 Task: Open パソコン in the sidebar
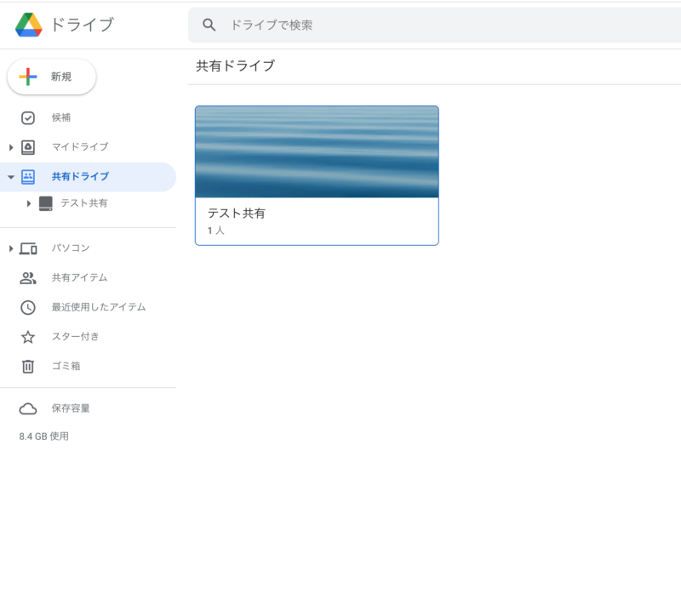coord(89,248)
